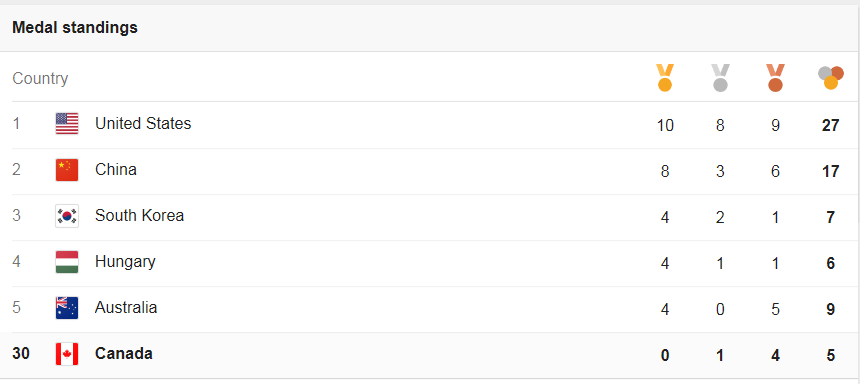
Task: Open the United States country link
Action: tap(143, 123)
